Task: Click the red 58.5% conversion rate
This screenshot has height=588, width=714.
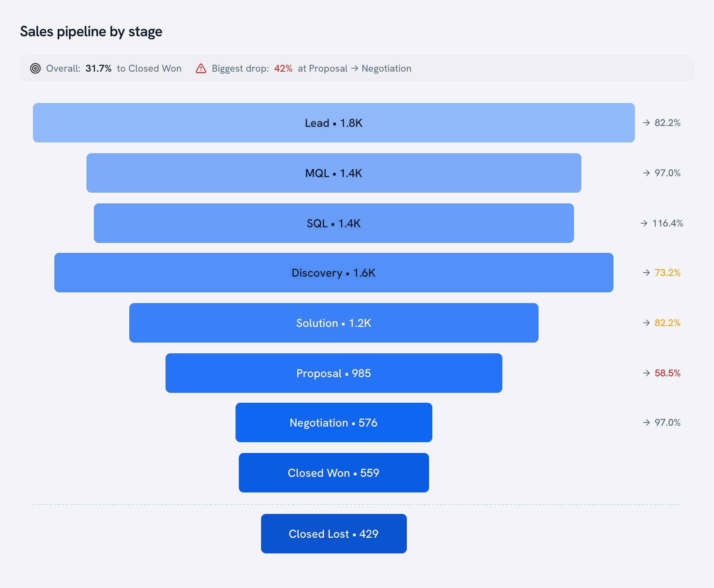Action: (667, 373)
